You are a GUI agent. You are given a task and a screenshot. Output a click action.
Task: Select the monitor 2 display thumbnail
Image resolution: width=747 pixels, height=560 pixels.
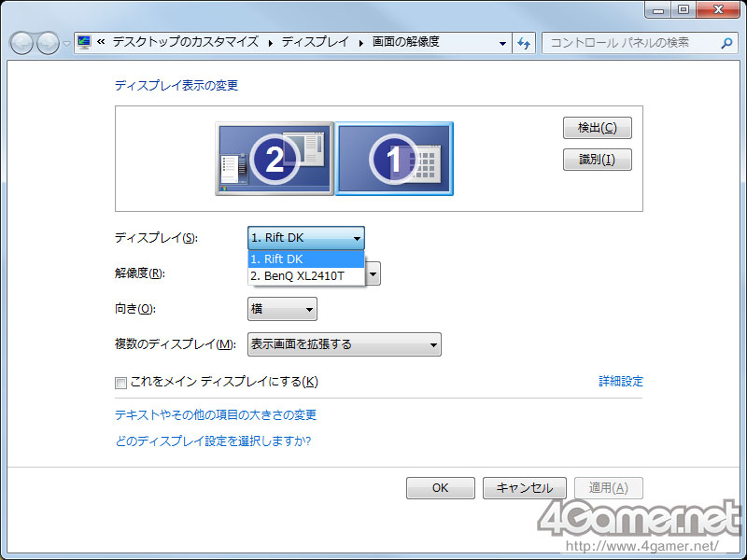pyautogui.click(x=274, y=159)
